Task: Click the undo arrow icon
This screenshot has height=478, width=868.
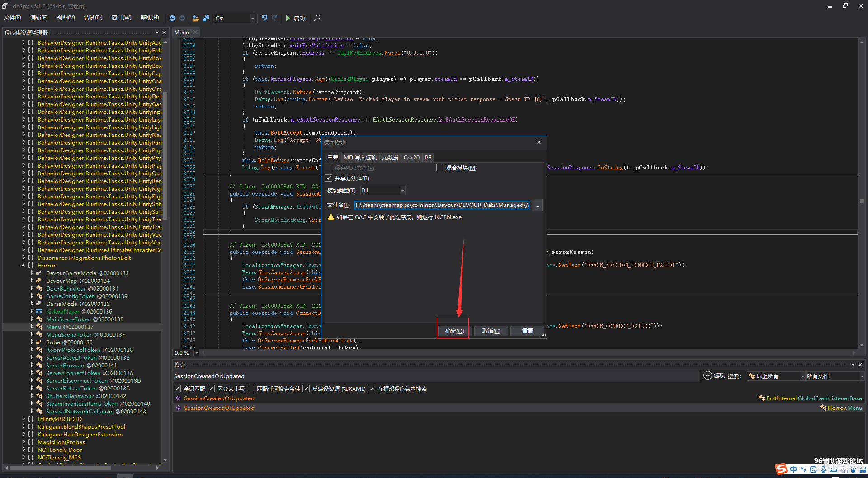Action: [x=264, y=18]
